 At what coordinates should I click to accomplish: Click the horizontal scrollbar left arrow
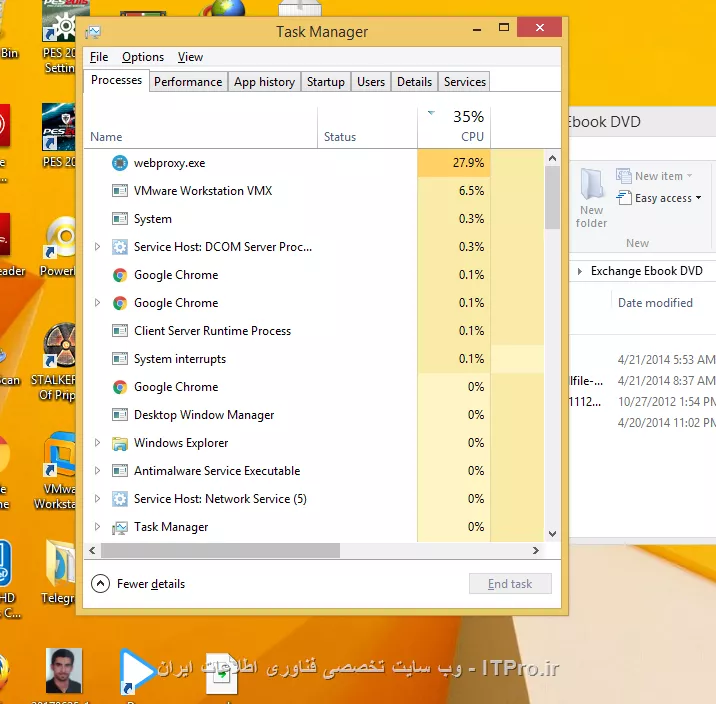tap(92, 551)
